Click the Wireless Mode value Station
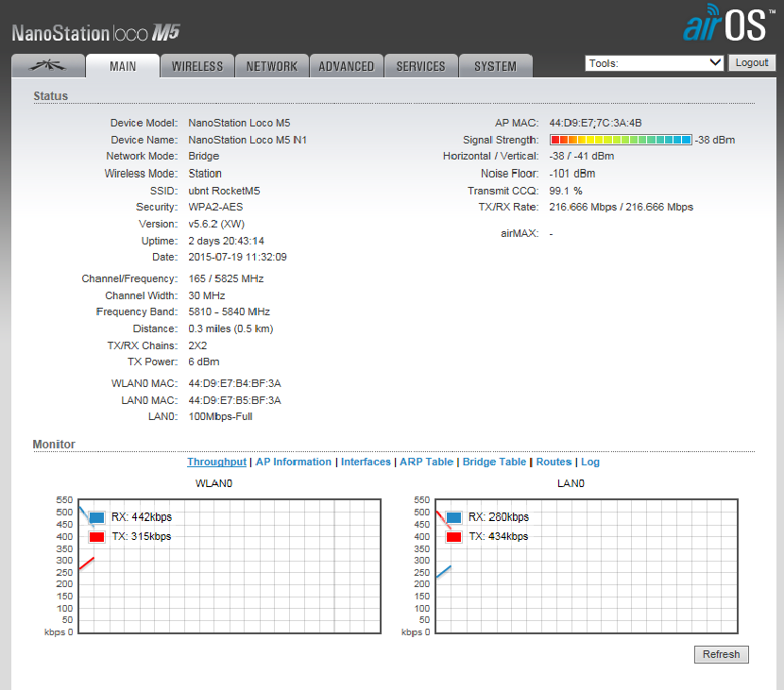This screenshot has height=690, width=784. 204,174
